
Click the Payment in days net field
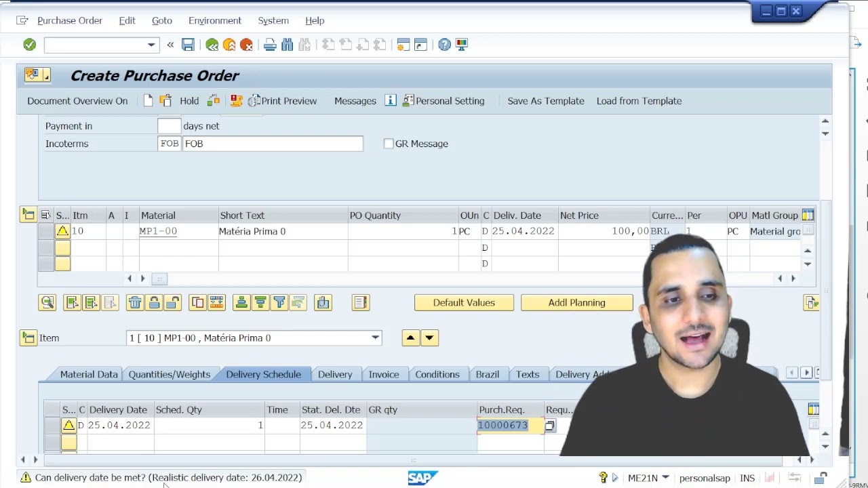click(169, 126)
